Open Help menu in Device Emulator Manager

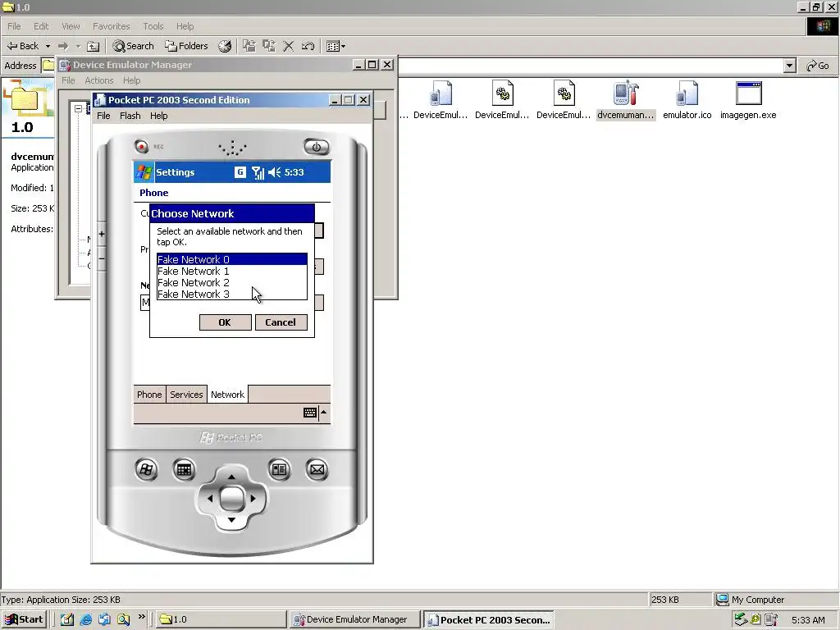[132, 80]
